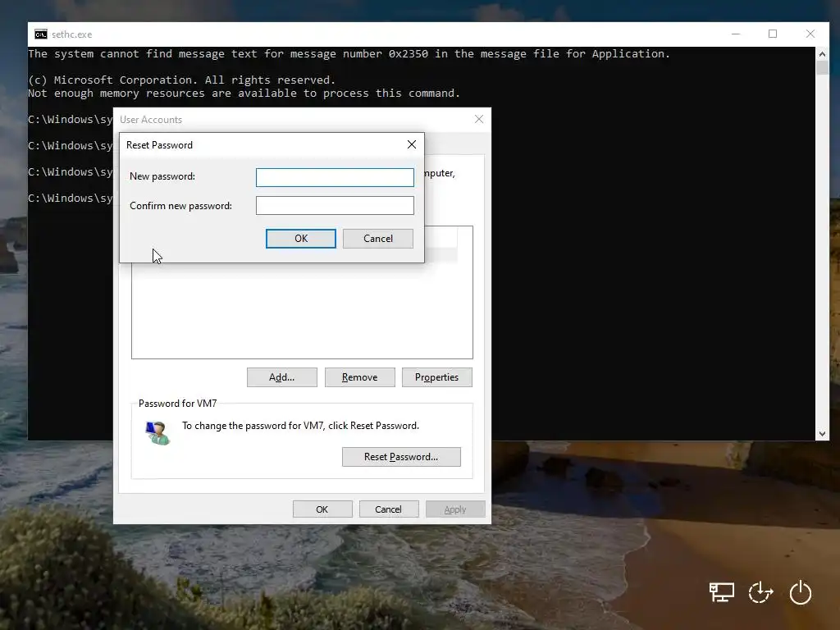Click OK at bottom of User Accounts
Image resolution: width=840 pixels, height=630 pixels.
[x=322, y=509]
